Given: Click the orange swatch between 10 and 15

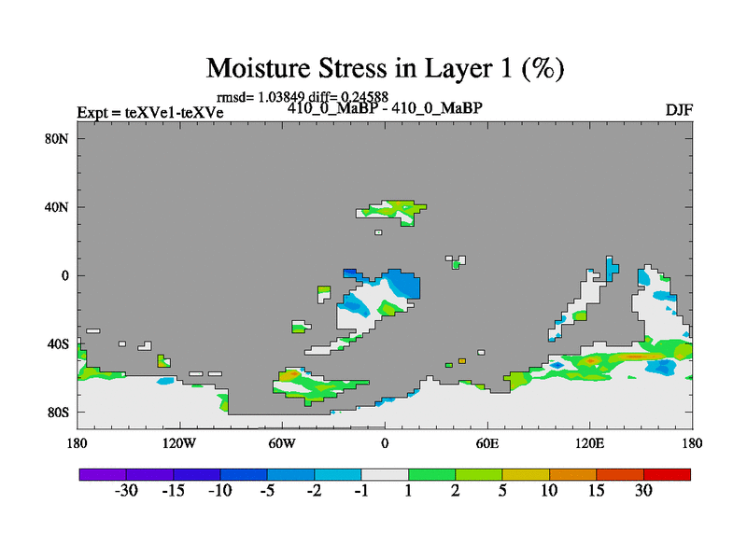Looking at the screenshot, I should pos(572,474).
